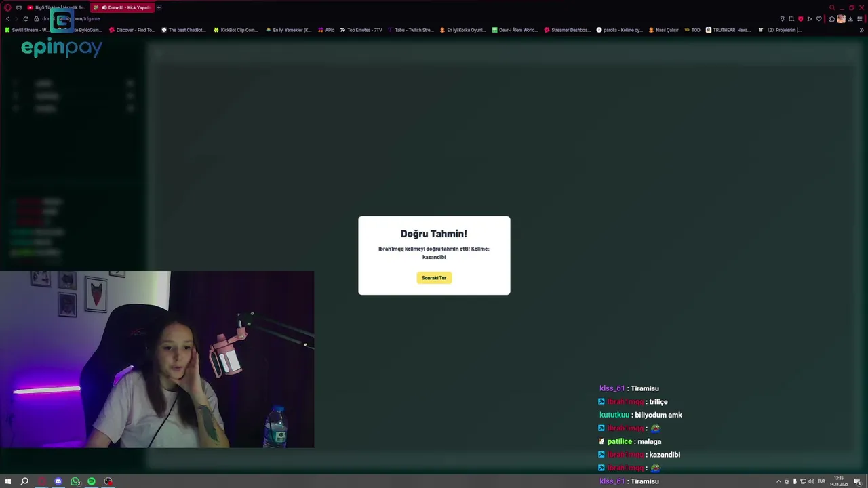Open the TRUTHEAR Hexa... bookmark
Screen dimensions: 868x488
729,30
